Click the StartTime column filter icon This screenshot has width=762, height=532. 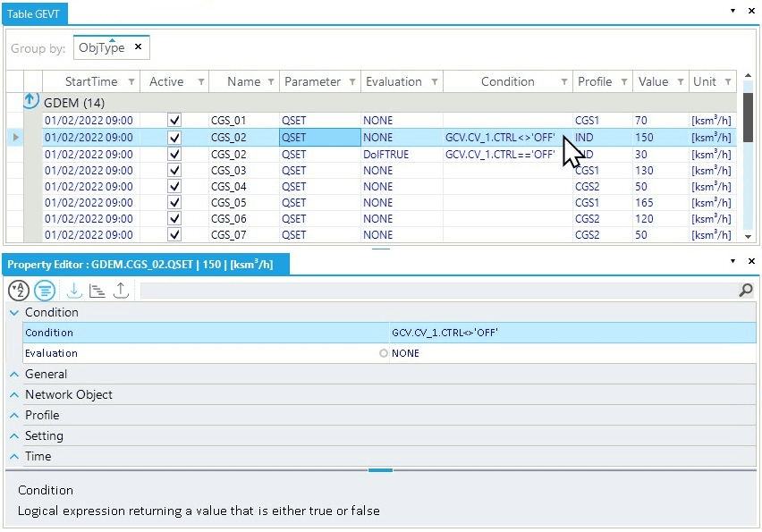click(x=131, y=82)
